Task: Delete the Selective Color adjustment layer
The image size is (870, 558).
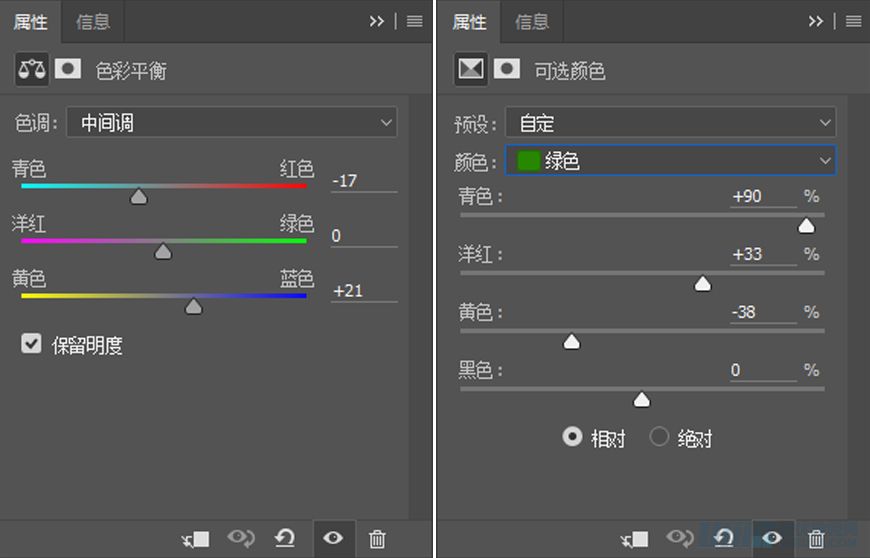Action: [816, 539]
